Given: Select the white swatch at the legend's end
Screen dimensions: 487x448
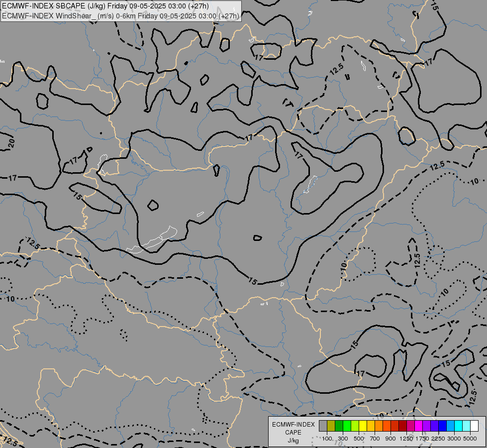Looking at the screenshot, I should click(474, 426).
